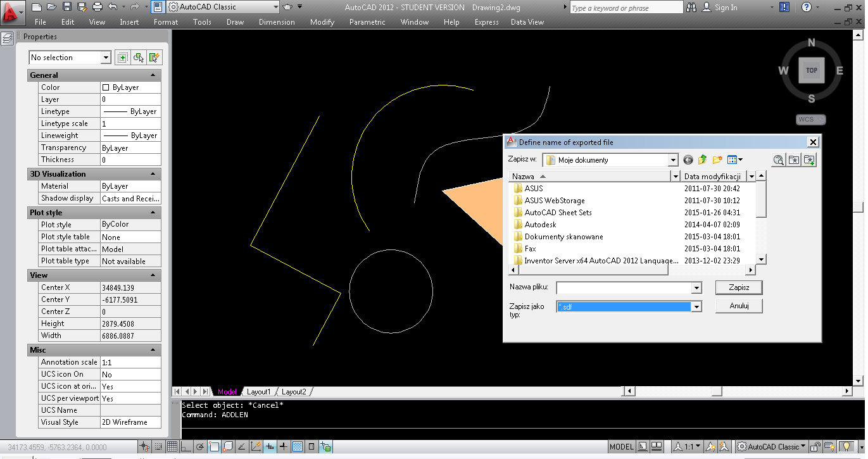Screen dimensions: 868x459
Task: Click the Sign In link
Action: 726,8
